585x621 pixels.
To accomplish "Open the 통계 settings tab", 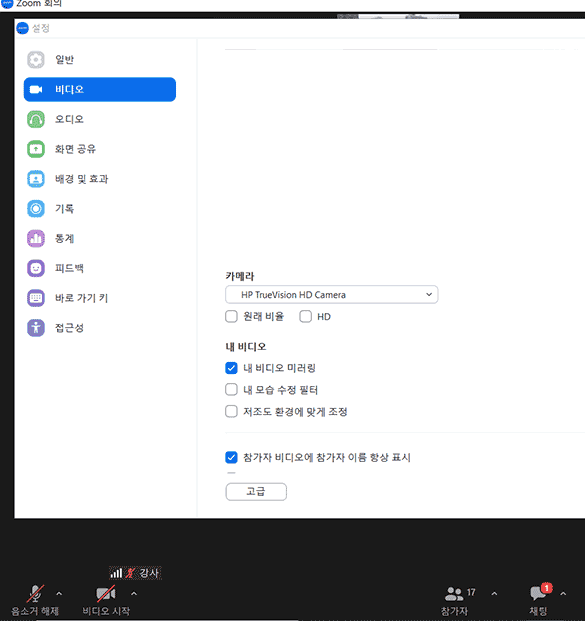I will click(100, 238).
